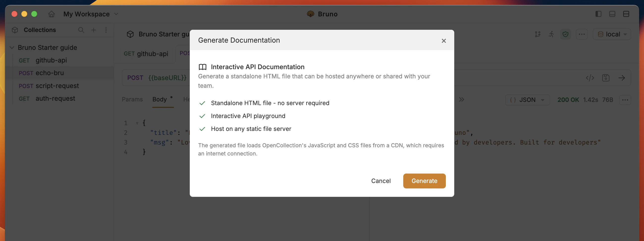Image resolution: width=644 pixels, height=241 pixels.
Task: Create a new collection with the plus icon
Action: (93, 30)
